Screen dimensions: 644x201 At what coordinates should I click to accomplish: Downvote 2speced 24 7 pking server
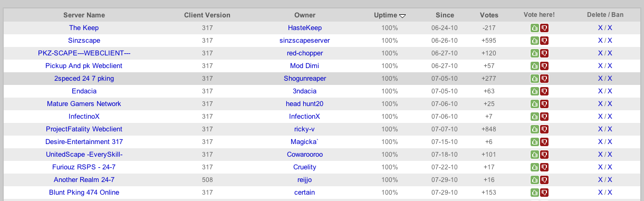544,79
